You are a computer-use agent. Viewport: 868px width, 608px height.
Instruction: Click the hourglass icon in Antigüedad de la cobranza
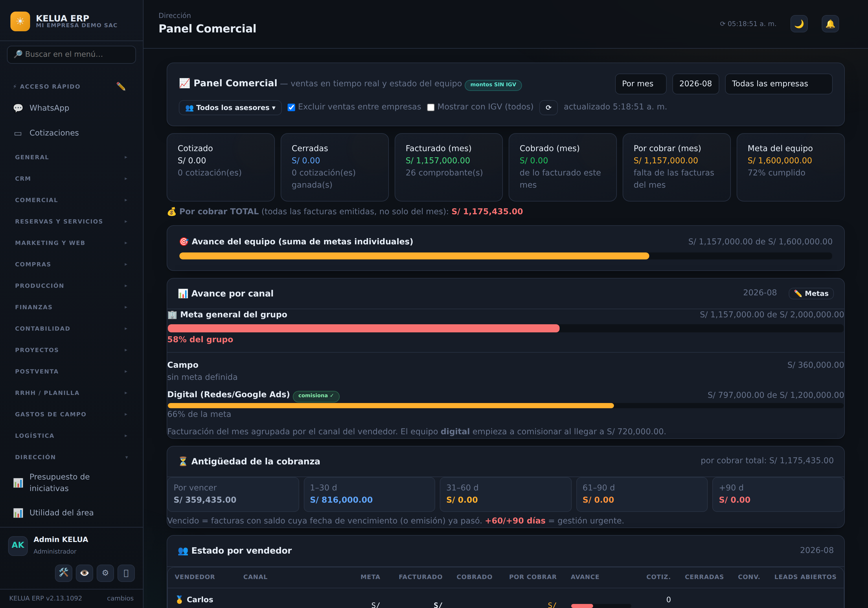tap(183, 461)
